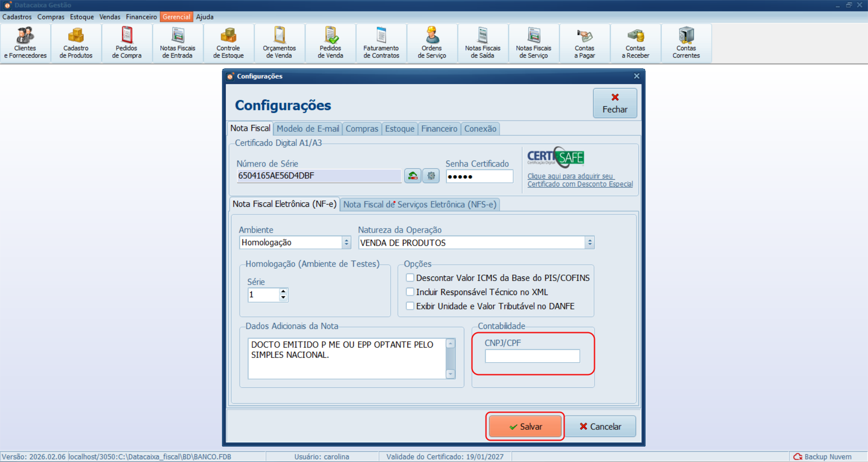
Task: Click Versão: 2026.02.06 status text
Action: tap(34, 457)
